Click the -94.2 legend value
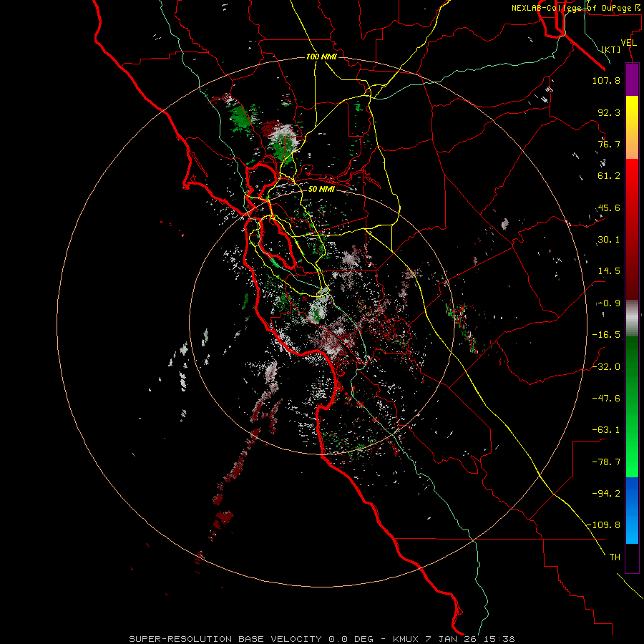 606,494
